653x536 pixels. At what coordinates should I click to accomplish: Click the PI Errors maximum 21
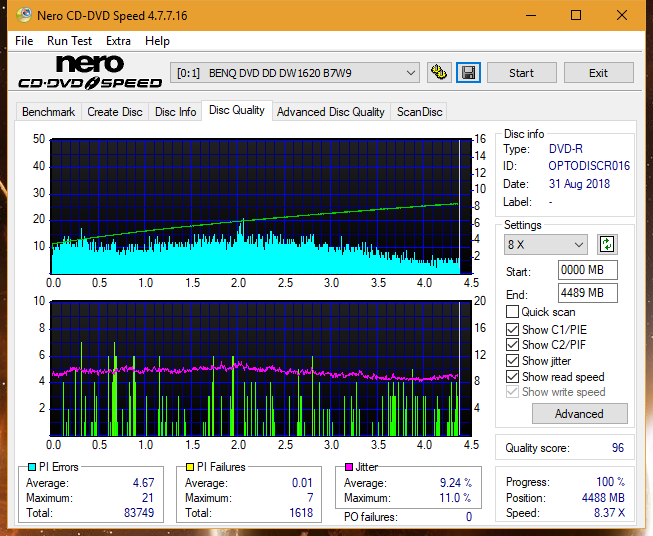pos(147,497)
